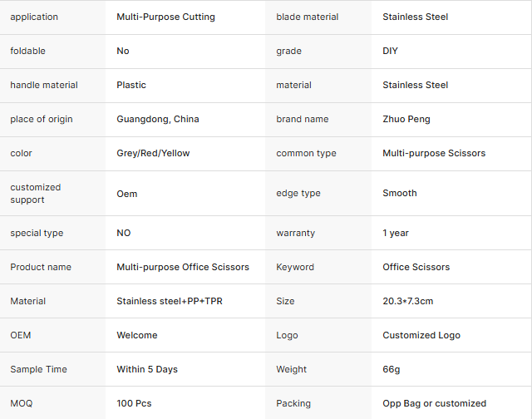The width and height of the screenshot is (532, 419).
Task: Select the 'Stainless Steel' blade material value
Action: coord(415,17)
